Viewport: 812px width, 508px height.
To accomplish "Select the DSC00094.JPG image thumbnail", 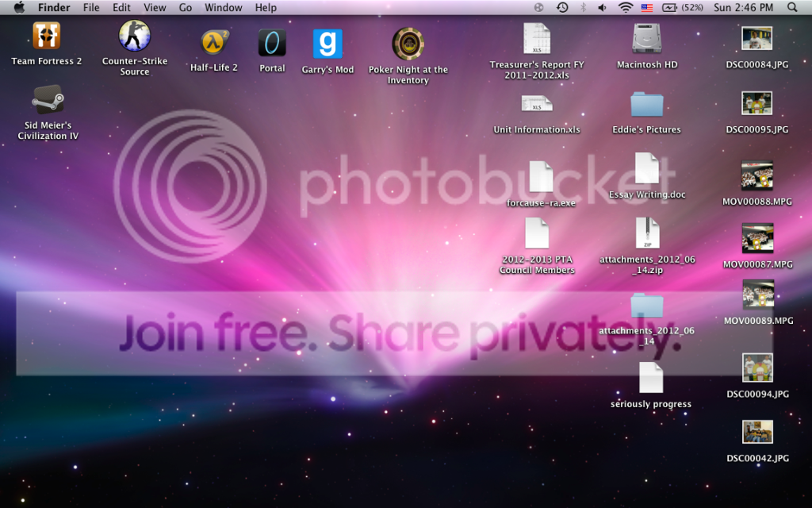I will click(757, 368).
